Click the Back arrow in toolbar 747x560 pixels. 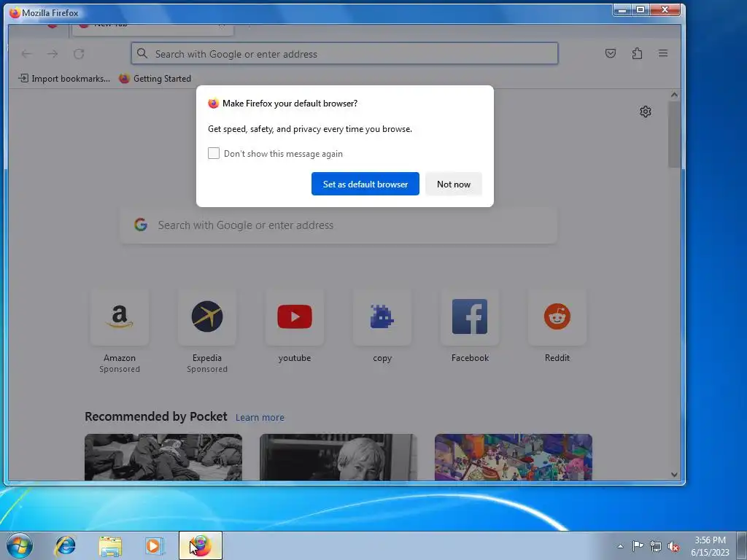pyautogui.click(x=27, y=54)
